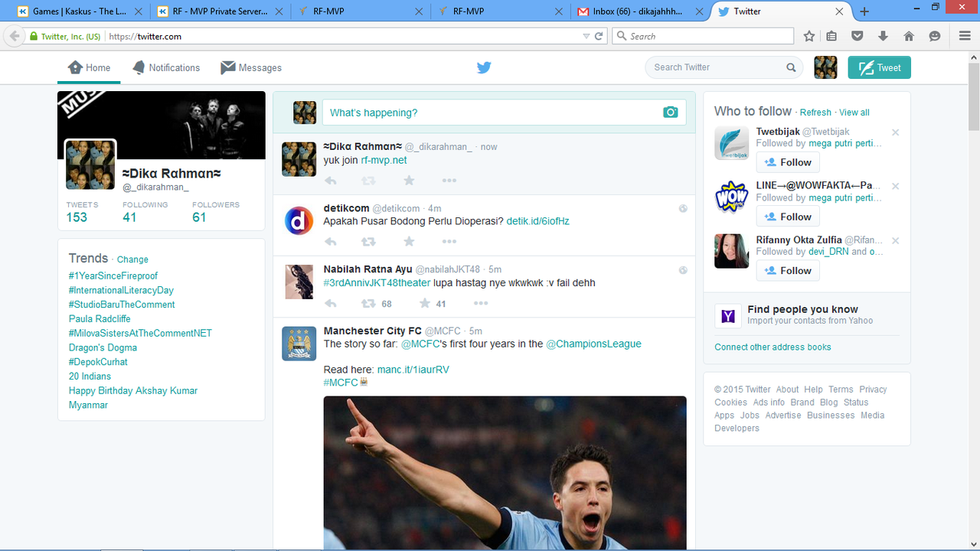Open the Manchester City FC tweet photo
This screenshot has width=980, height=551.
(505, 473)
